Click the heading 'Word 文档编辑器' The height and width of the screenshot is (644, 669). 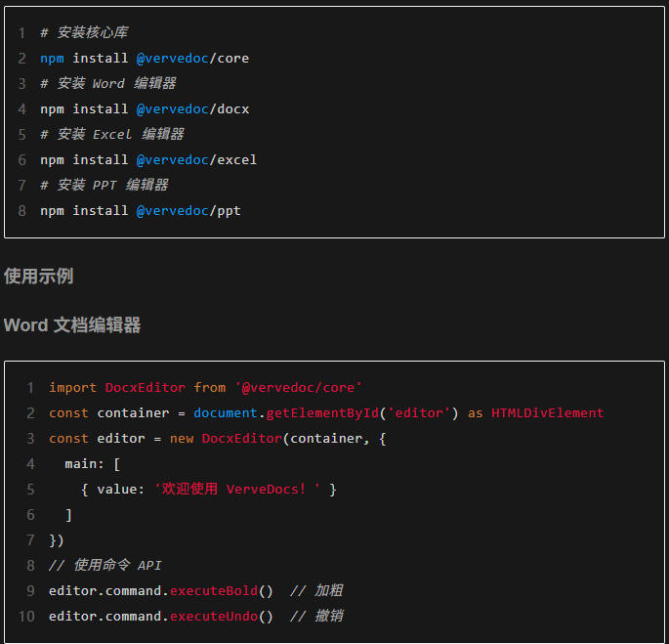(72, 325)
